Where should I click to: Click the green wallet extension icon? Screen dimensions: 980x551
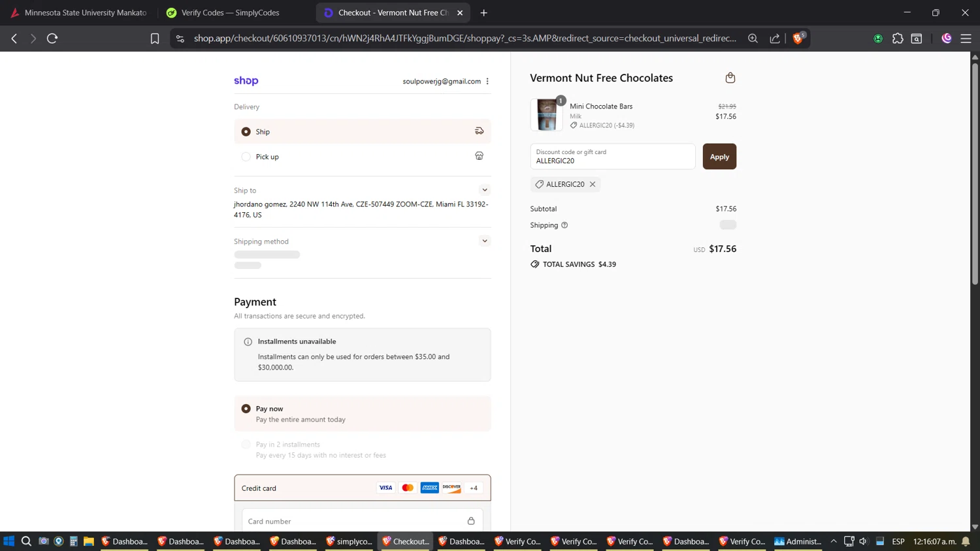(x=878, y=39)
